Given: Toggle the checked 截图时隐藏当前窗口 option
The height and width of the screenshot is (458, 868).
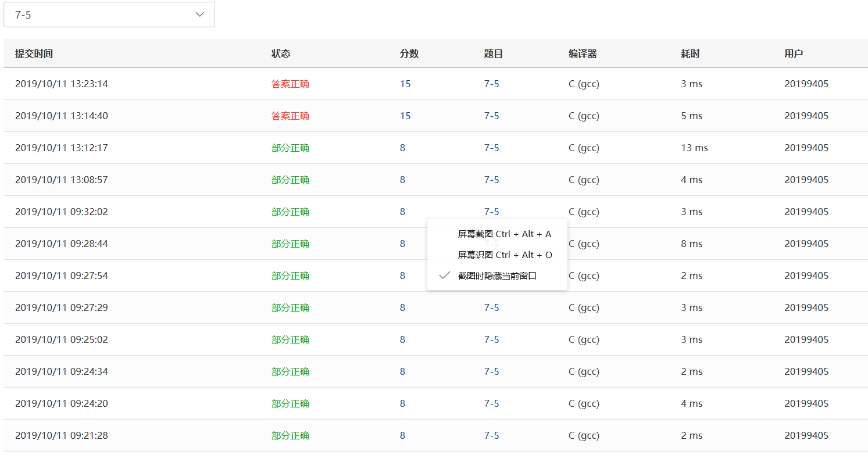Looking at the screenshot, I should (497, 275).
